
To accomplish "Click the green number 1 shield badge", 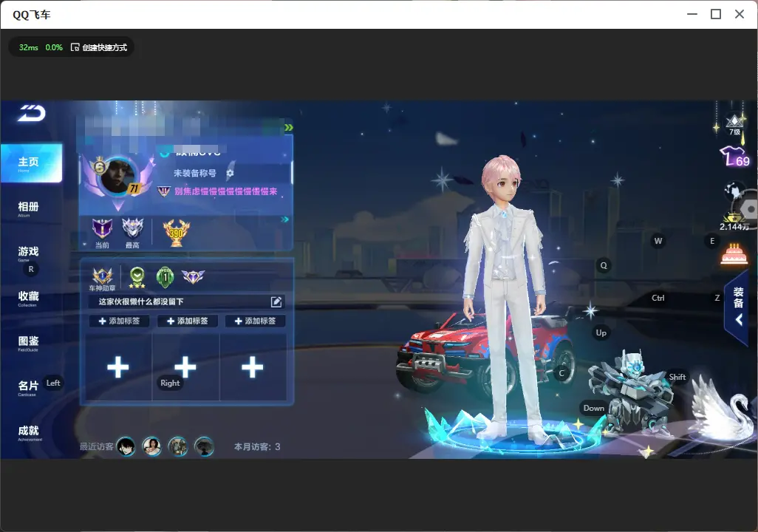I will (x=165, y=277).
